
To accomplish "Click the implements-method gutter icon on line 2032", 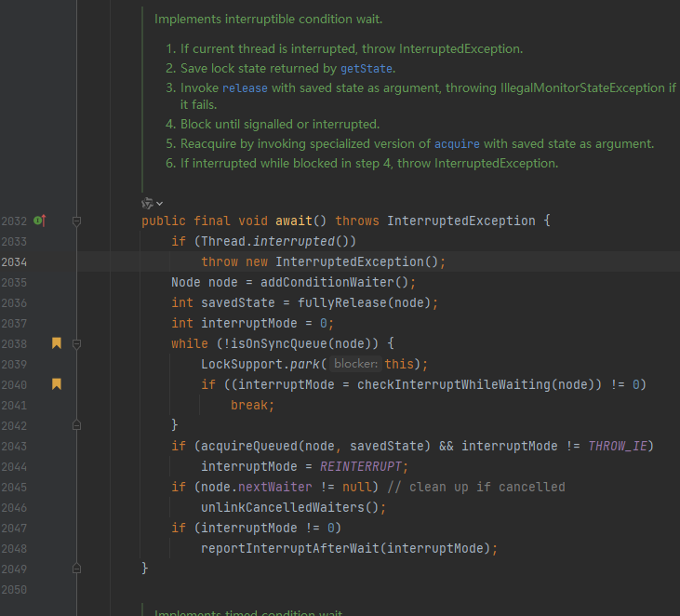I will click(x=40, y=221).
